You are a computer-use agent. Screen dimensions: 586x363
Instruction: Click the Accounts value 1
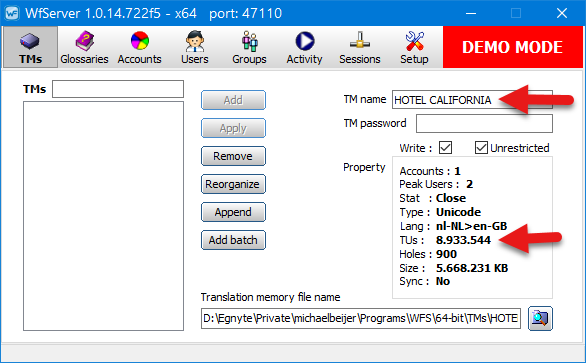[457, 171]
